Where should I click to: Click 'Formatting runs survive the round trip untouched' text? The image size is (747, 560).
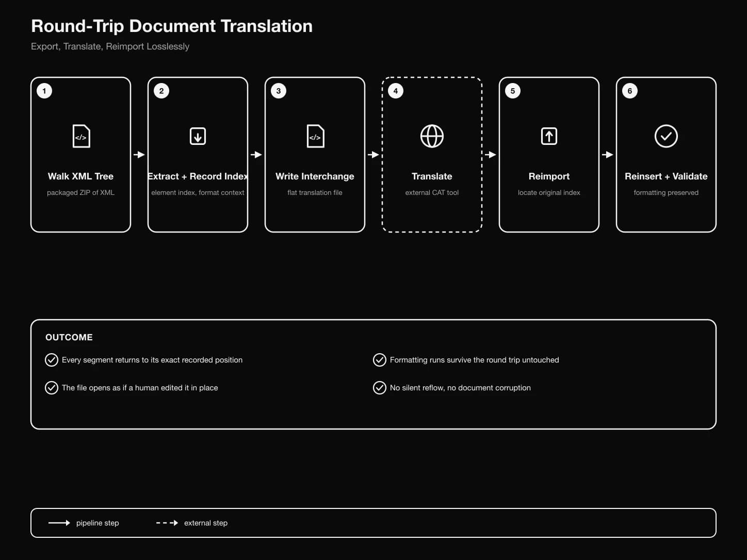point(475,360)
